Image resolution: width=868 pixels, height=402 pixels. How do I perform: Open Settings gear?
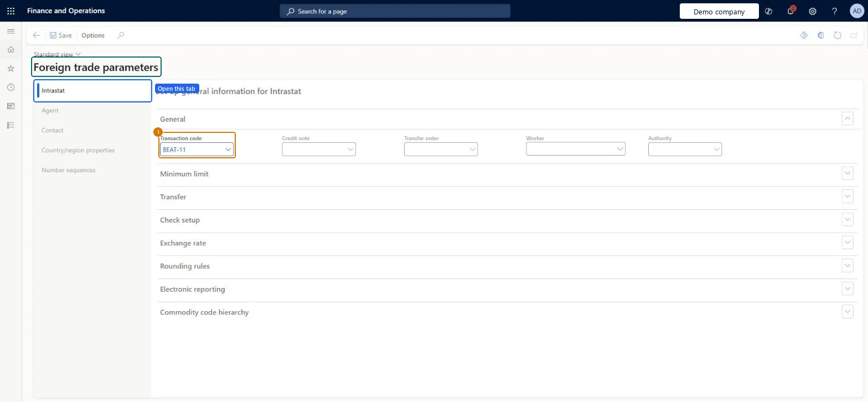click(x=813, y=11)
